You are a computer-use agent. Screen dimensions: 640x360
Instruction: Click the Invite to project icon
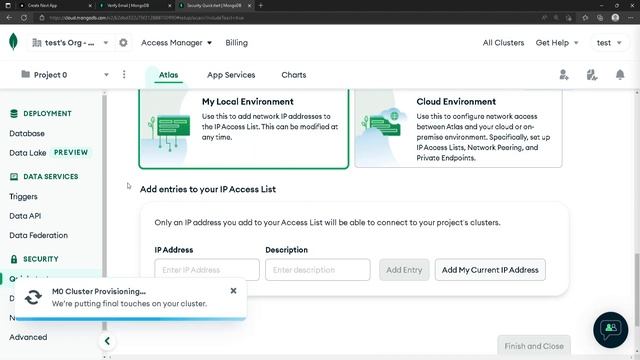coord(564,75)
